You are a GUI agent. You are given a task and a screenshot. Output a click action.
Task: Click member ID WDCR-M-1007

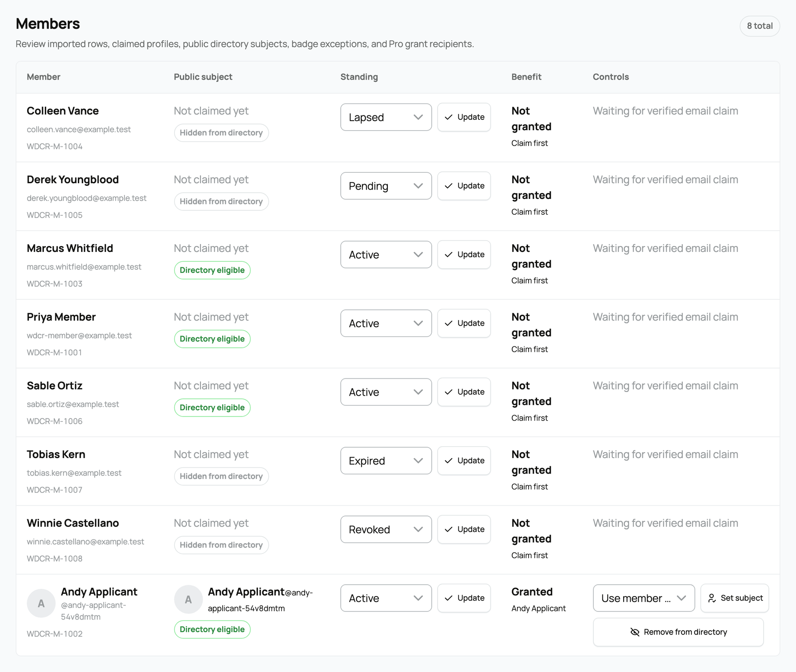tap(54, 491)
